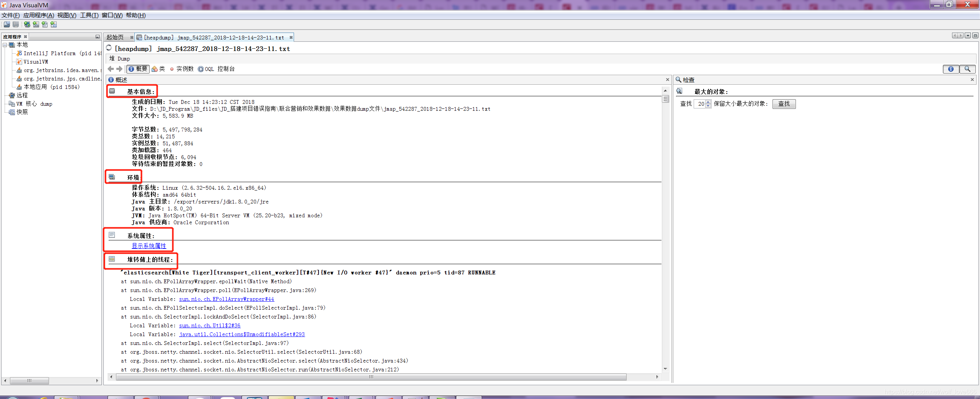Image resolution: width=980 pixels, height=399 pixels.
Task: Collapse the 本地 tree node
Action: pos(5,45)
